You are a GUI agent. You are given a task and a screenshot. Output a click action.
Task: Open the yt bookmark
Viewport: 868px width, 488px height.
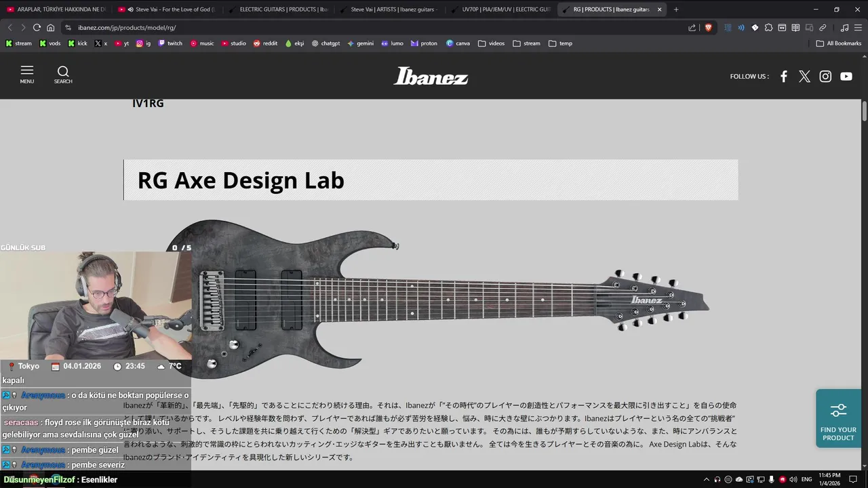[x=122, y=43]
